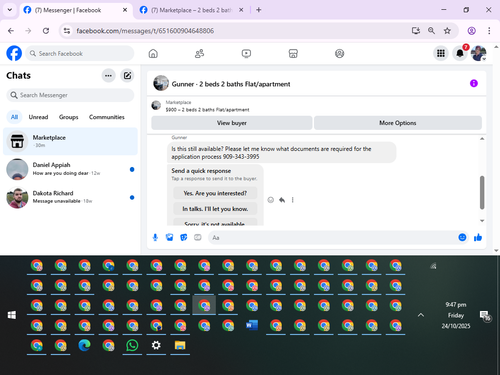Open Settings gear from taskbar
500x375 pixels.
coord(156,345)
